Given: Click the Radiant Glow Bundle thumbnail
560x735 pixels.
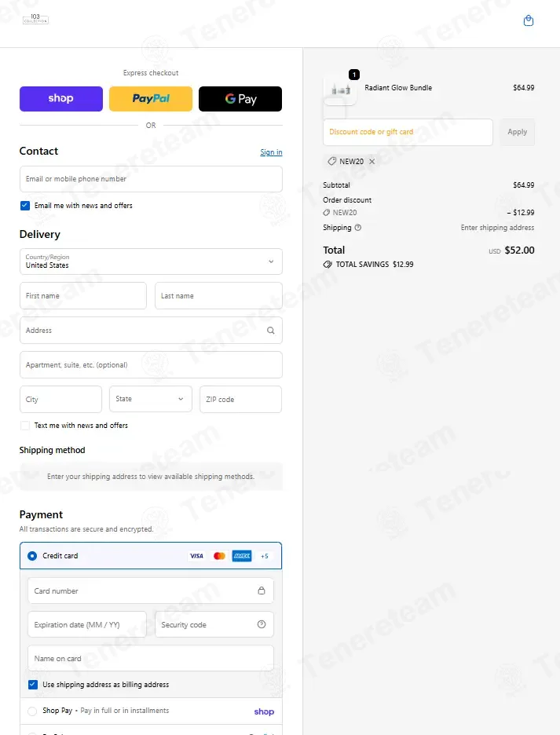Looking at the screenshot, I should [x=341, y=89].
